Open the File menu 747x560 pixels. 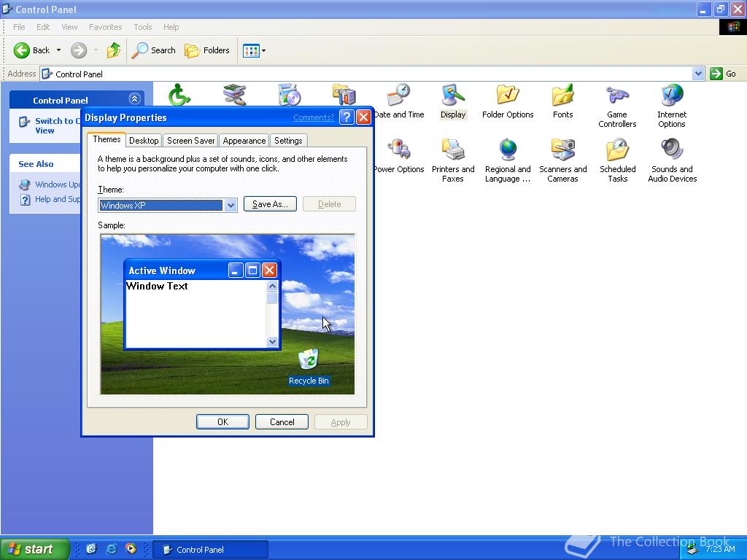pos(19,27)
